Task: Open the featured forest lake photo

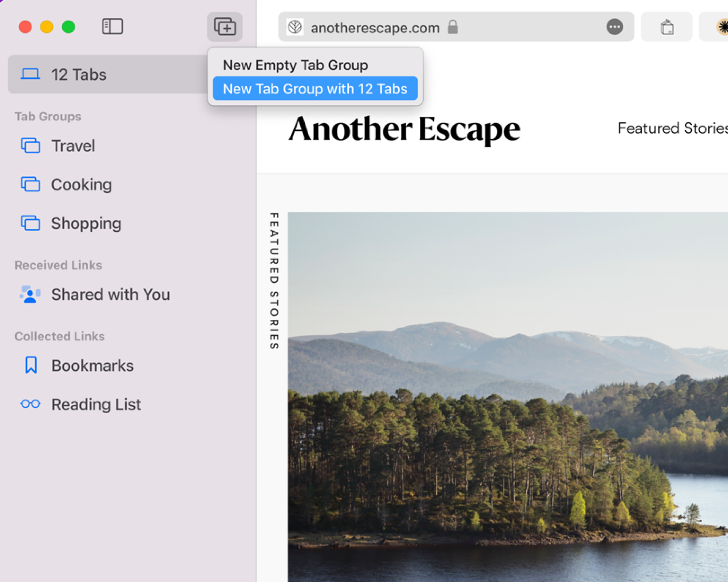Action: 508,397
